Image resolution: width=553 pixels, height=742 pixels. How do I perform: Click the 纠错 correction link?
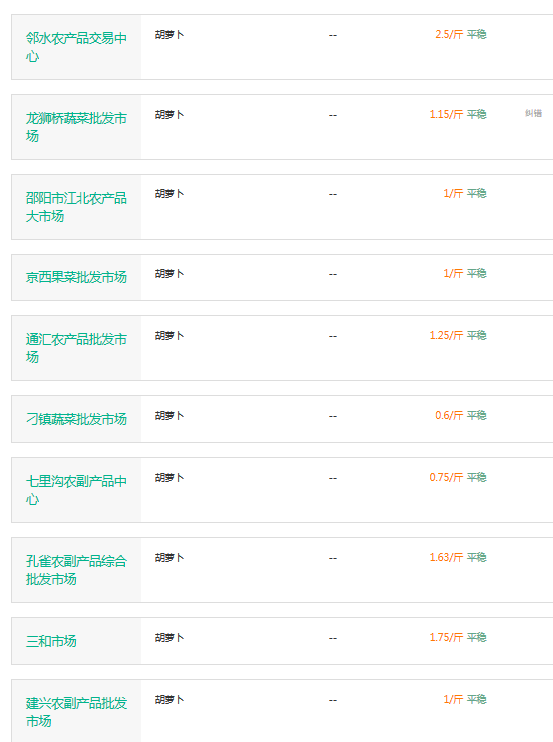tap(533, 113)
